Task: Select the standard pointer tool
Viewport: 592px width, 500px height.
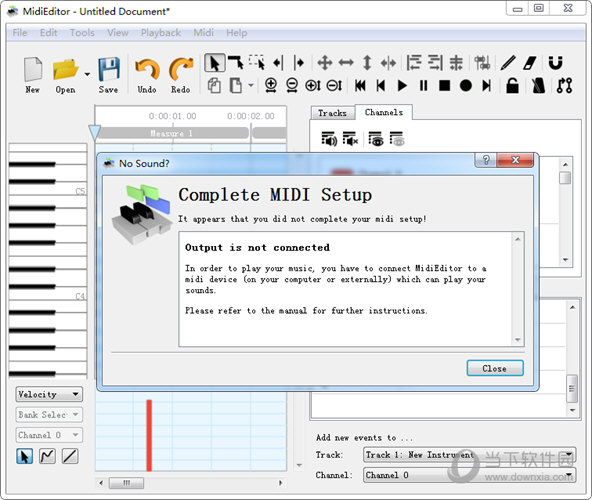Action: pyautogui.click(x=214, y=63)
